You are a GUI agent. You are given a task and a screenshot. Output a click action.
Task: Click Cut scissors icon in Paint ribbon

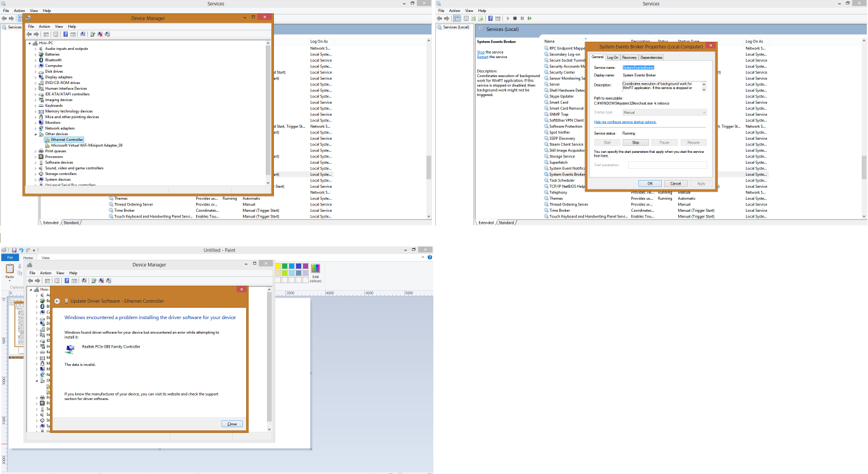(20, 266)
